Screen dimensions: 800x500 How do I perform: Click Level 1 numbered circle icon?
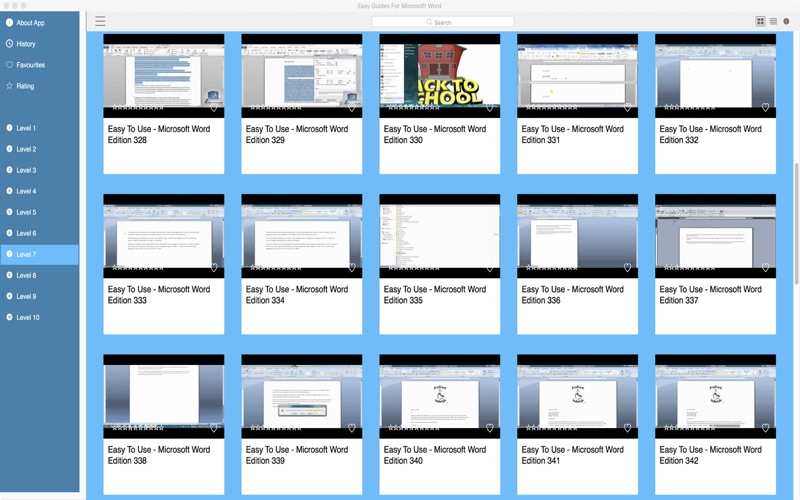(9, 128)
